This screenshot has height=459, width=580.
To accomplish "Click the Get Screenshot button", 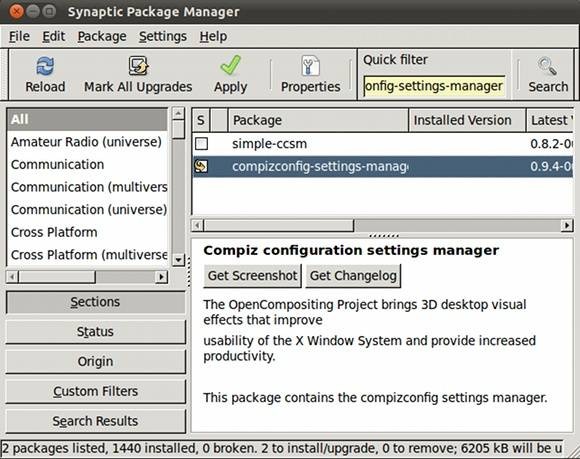I will [252, 276].
